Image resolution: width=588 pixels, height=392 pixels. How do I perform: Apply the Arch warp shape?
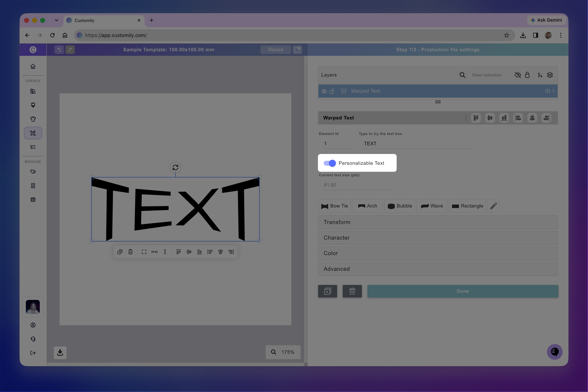(x=367, y=206)
